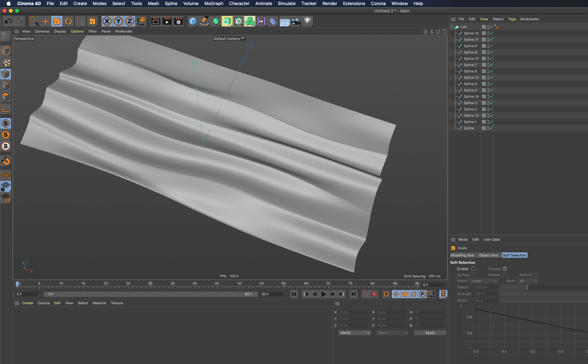This screenshot has height=364, width=588.
Task: Open the Apple menu
Action: 9,3
